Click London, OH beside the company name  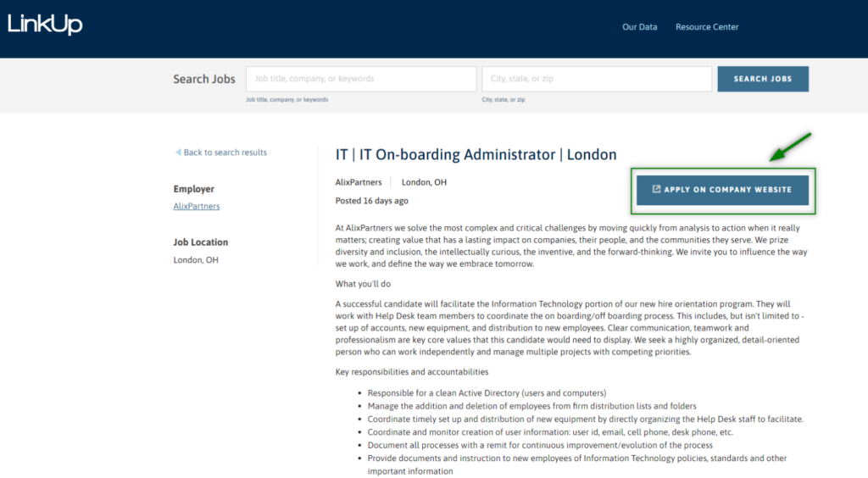click(x=424, y=182)
